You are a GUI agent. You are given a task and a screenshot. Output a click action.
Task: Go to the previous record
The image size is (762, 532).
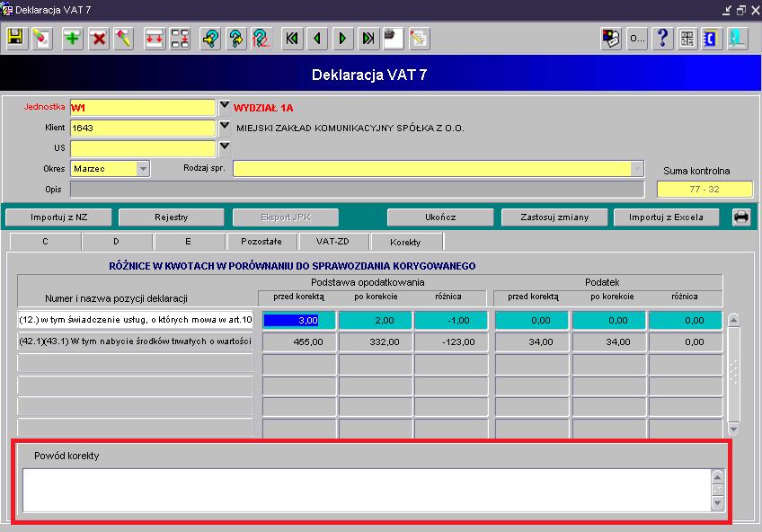click(317, 39)
